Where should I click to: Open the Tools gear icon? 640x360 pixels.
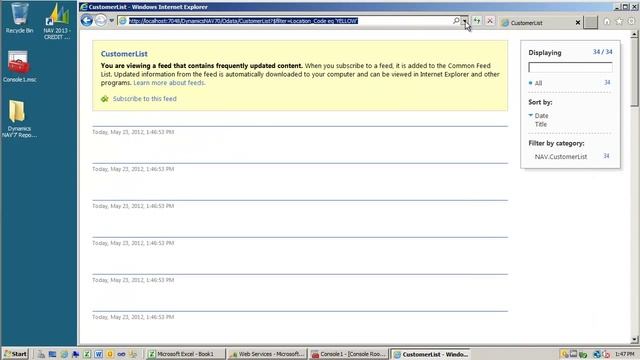click(632, 21)
